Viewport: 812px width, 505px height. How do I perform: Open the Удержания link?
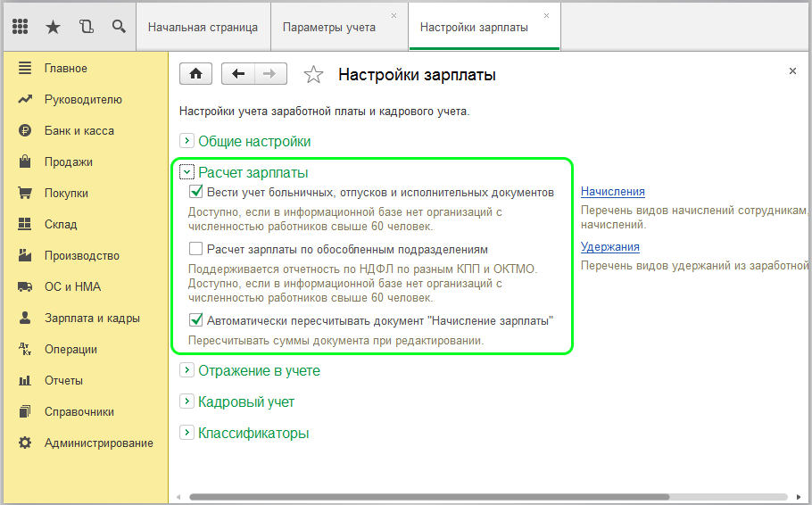[x=609, y=247]
